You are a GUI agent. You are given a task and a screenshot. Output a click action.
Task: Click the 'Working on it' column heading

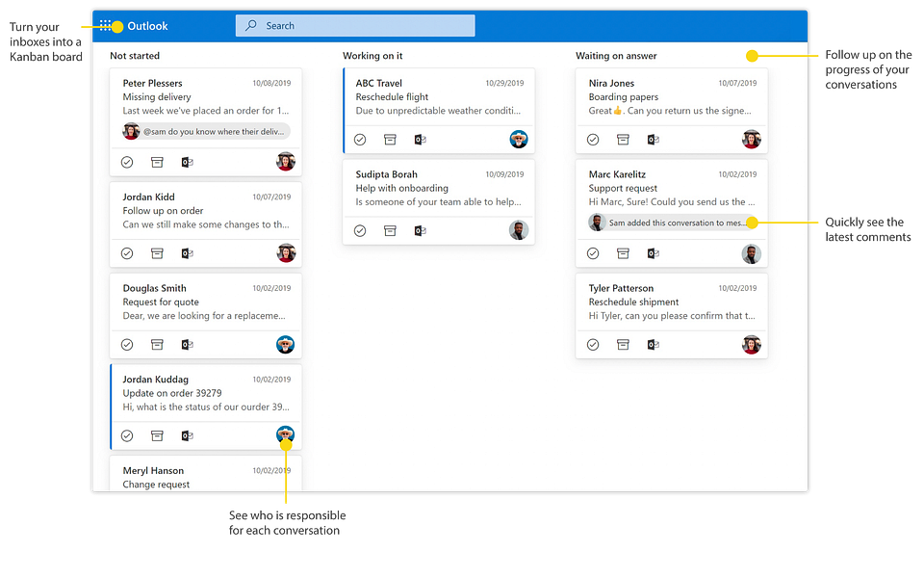[x=372, y=56]
